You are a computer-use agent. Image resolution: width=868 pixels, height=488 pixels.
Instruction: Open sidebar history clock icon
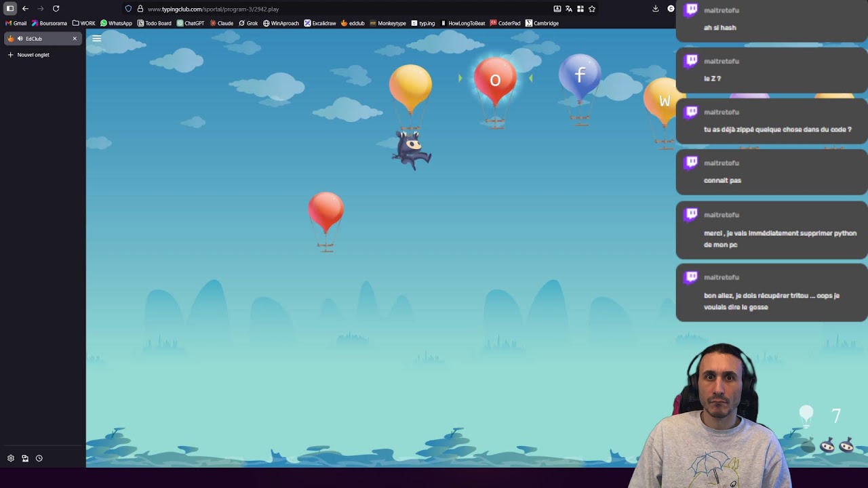tap(39, 458)
